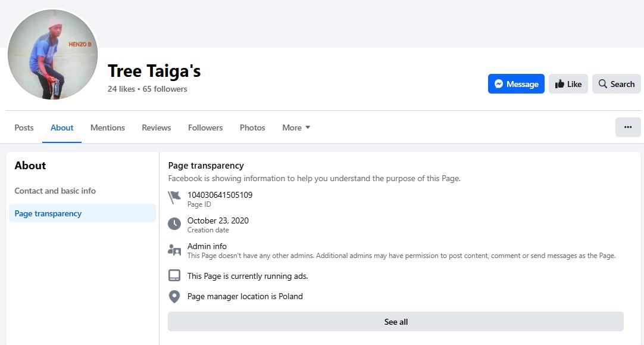This screenshot has width=644, height=345.
Task: Click the location pin icon for Poland
Action: (174, 297)
